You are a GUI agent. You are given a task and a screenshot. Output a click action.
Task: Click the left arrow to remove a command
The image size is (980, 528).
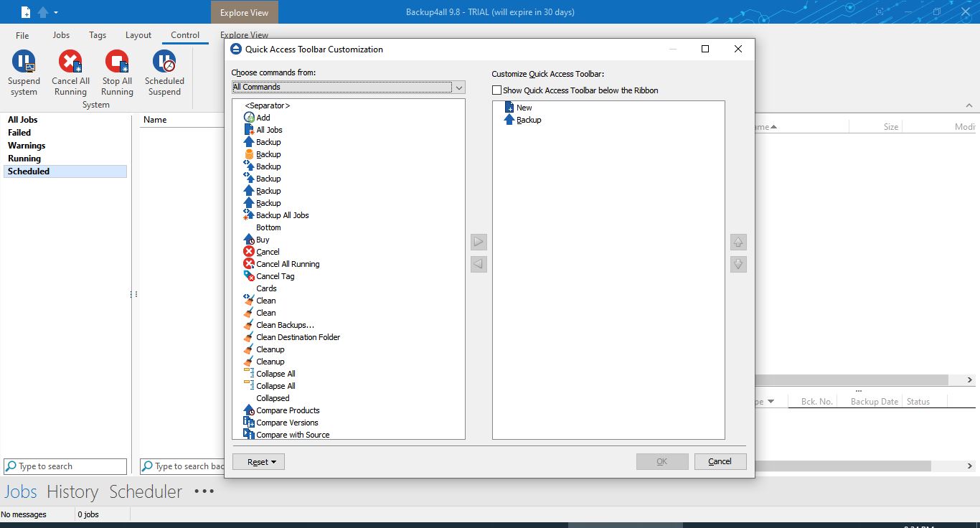(479, 264)
